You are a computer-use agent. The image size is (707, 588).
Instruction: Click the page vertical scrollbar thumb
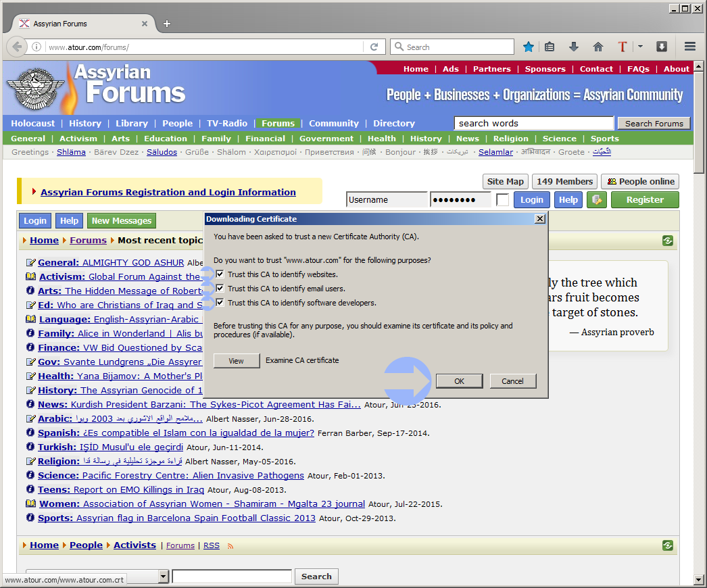(x=699, y=122)
